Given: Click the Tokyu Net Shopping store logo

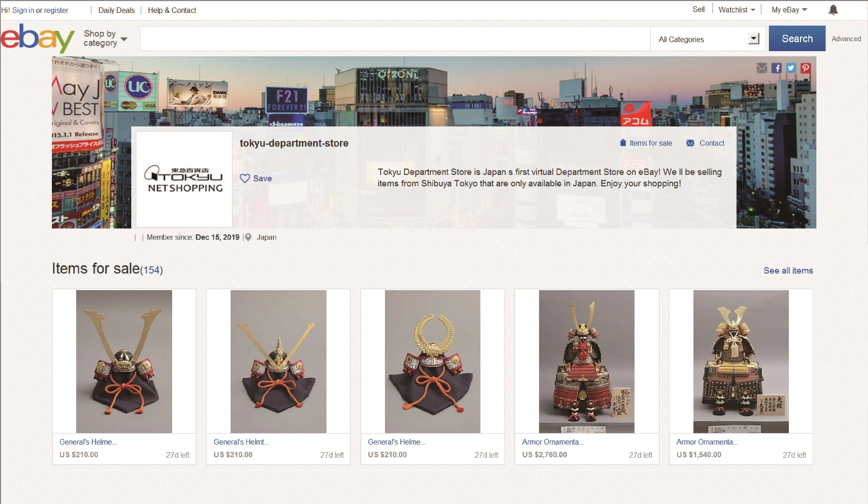Looking at the screenshot, I should (x=184, y=179).
